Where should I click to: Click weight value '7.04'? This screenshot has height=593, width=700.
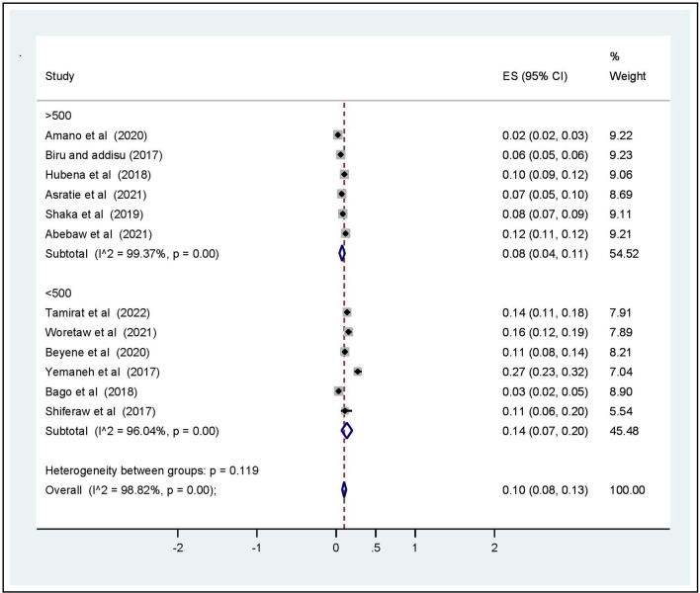621,373
